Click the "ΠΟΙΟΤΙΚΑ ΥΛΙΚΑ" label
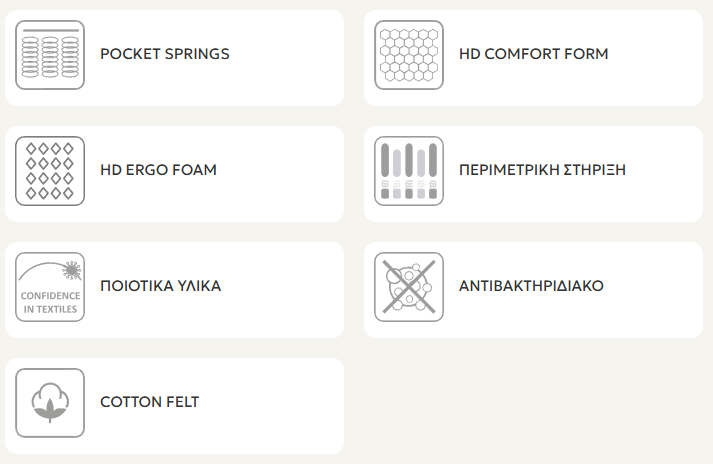713x464 pixels. click(x=160, y=286)
